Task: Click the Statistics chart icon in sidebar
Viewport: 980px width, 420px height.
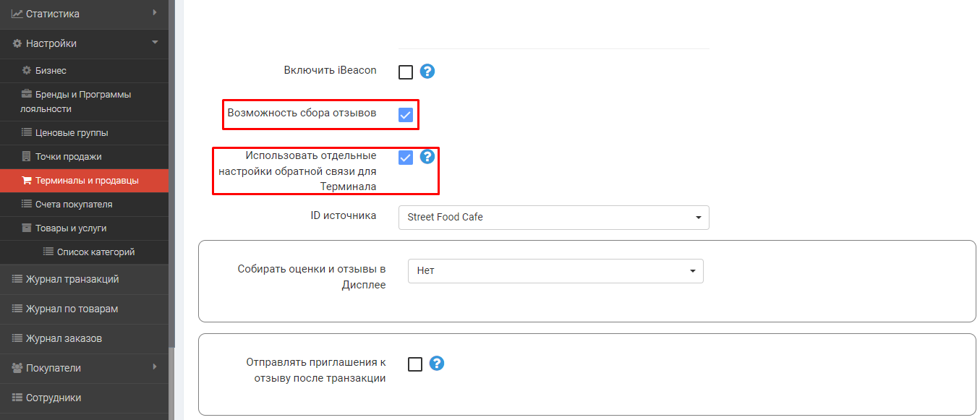Action: click(17, 14)
